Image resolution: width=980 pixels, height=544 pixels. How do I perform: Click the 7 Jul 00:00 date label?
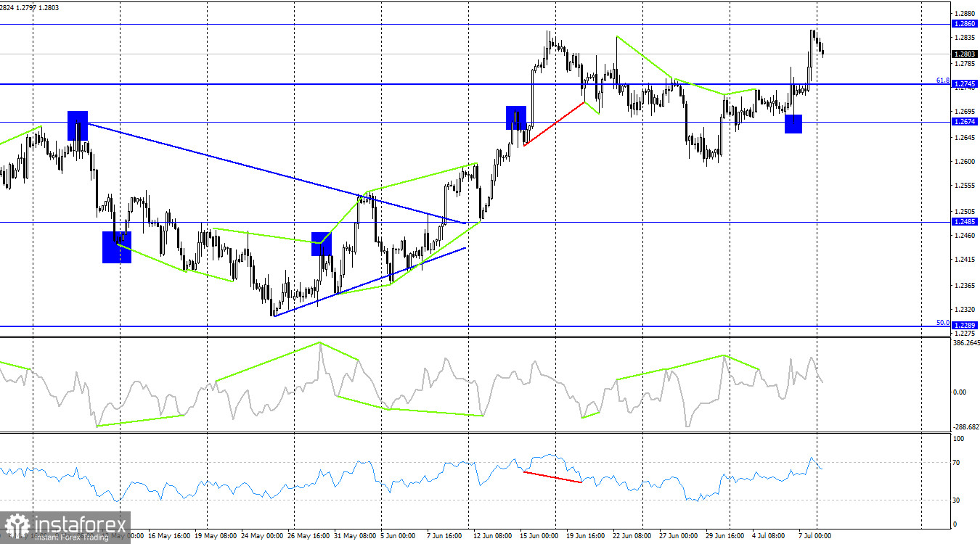tap(815, 535)
